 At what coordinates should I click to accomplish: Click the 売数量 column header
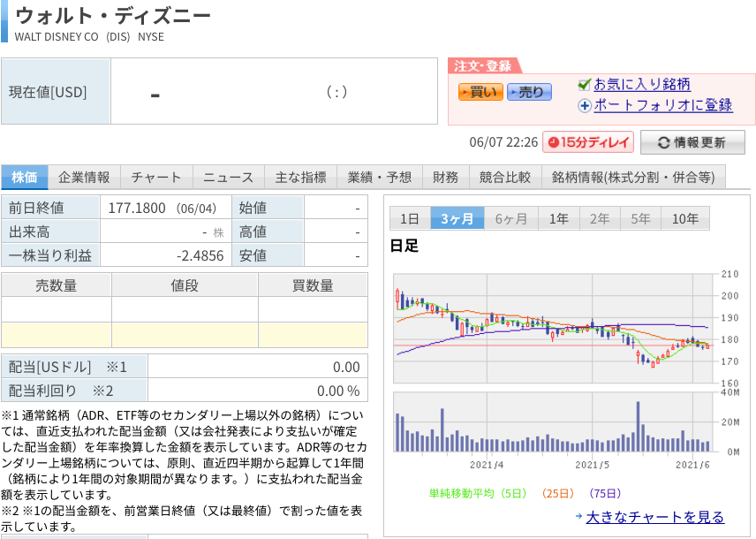(57, 285)
